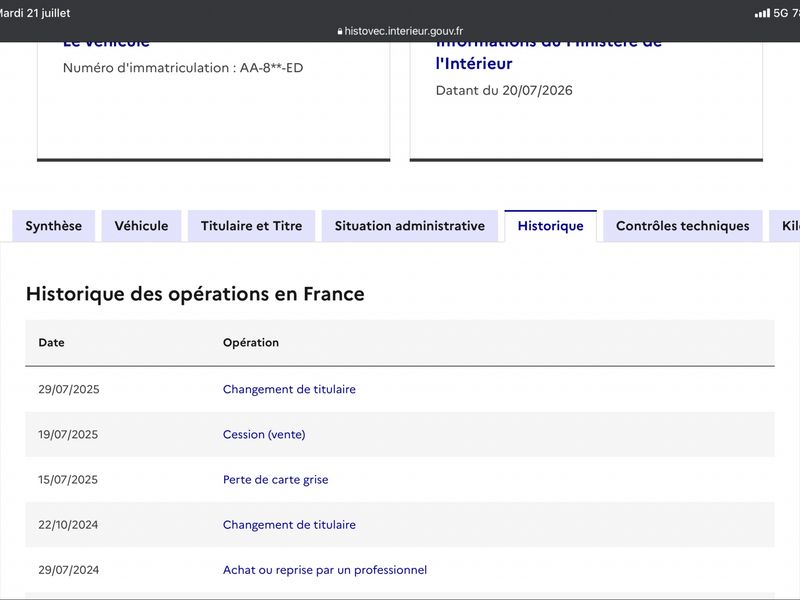Viewport: 800px width, 600px height.
Task: Select the Historique tab
Action: 551,226
